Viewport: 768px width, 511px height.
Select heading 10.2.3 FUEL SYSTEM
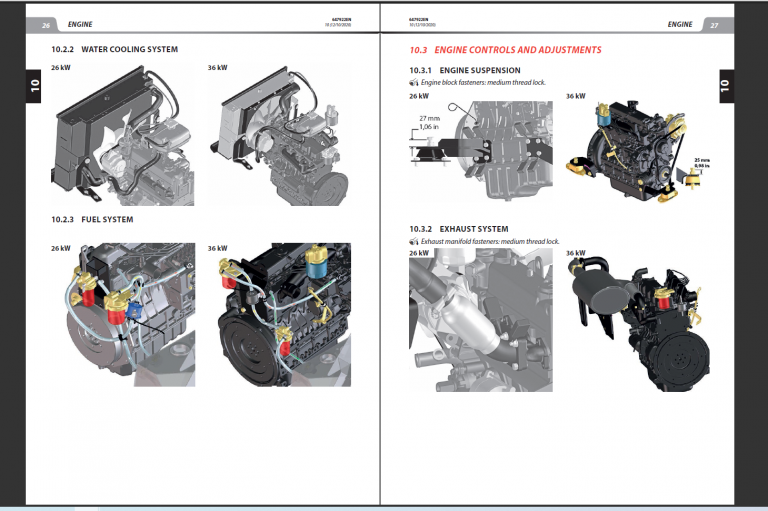[x=92, y=219]
